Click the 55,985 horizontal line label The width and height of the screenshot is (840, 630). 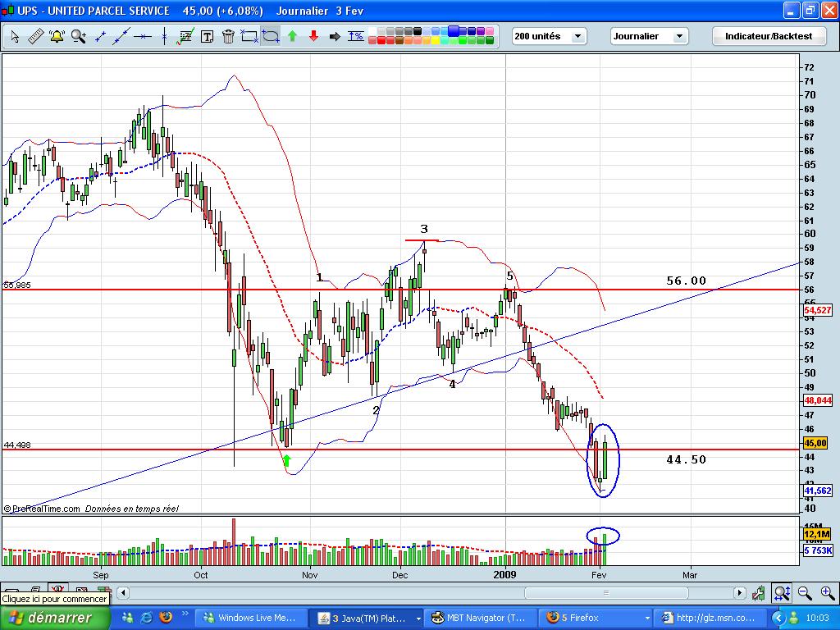pyautogui.click(x=17, y=285)
